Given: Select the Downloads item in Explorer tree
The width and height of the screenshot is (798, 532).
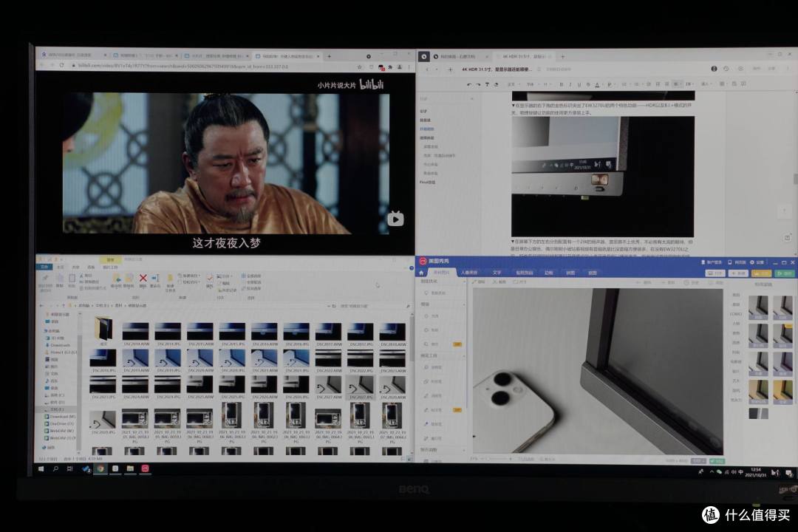Looking at the screenshot, I should (x=60, y=345).
